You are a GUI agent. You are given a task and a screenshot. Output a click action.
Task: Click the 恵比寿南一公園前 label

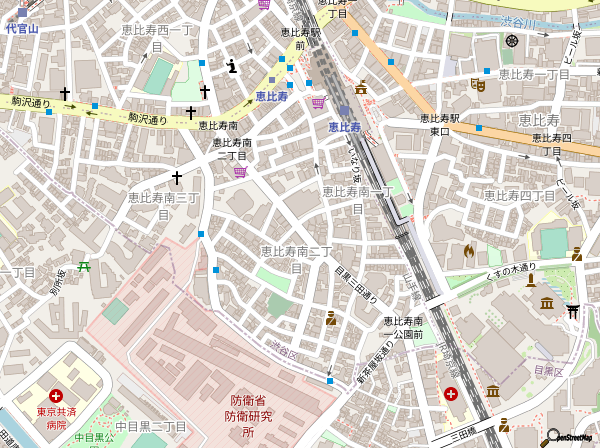point(405,328)
